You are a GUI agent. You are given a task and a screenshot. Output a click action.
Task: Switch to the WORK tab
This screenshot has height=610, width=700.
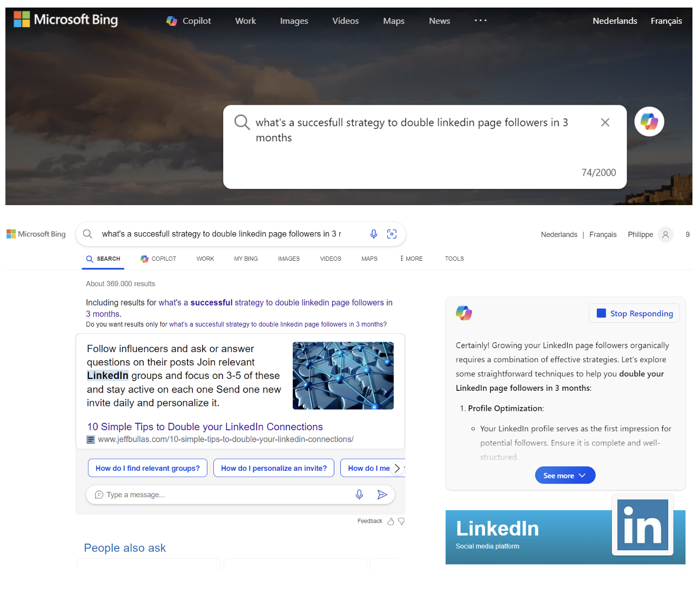[205, 259]
